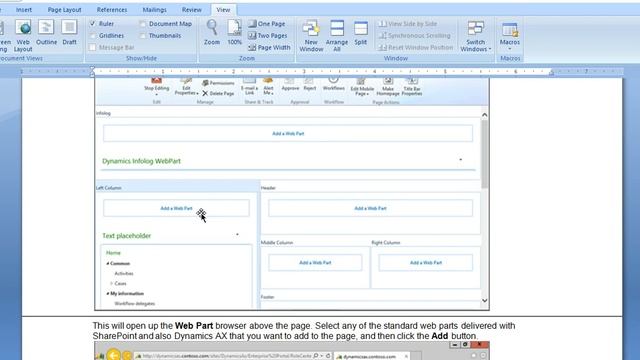Screen dimensions: 640x360
Task: Collapse the Common tree node
Action: click(108, 264)
